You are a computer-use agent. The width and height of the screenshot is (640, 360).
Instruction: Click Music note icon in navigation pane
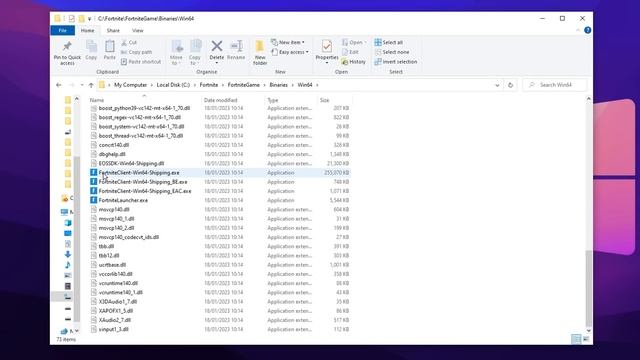68,265
